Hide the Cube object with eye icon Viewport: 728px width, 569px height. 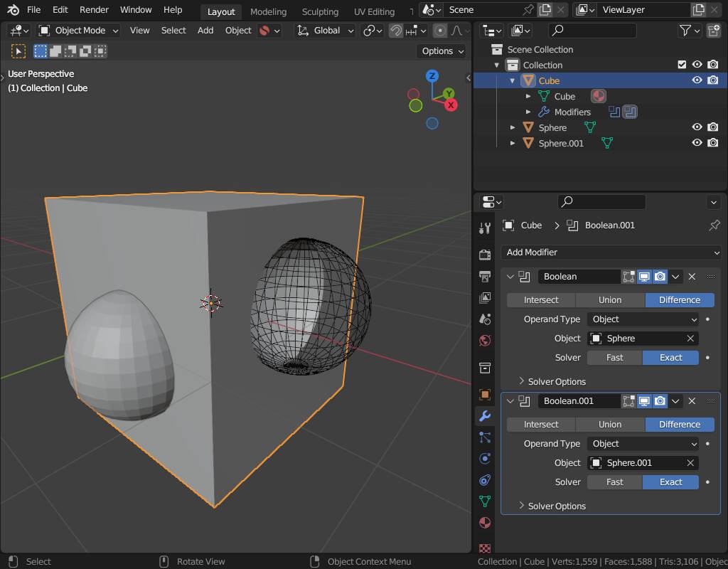697,80
